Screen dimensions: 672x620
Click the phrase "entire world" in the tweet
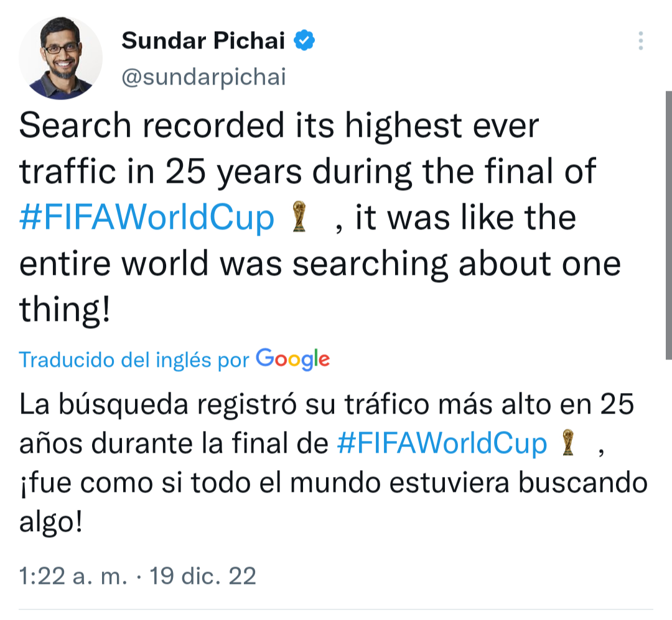(x=114, y=264)
